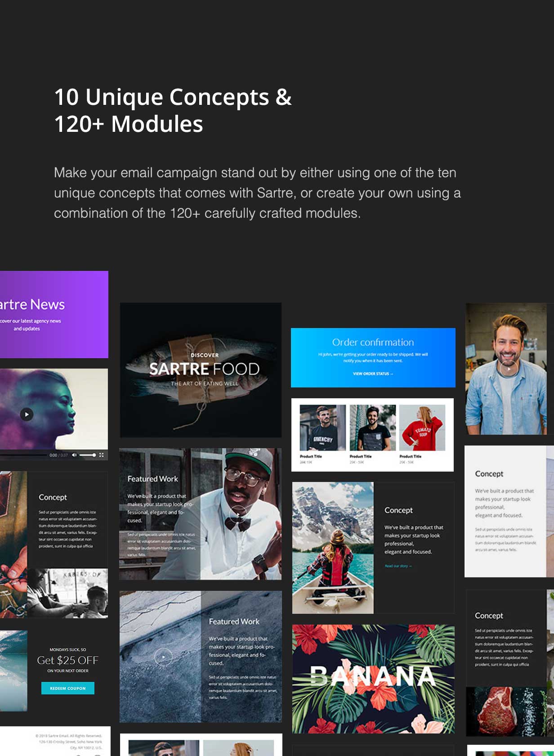Viewport: 554px width, 756px height.
Task: Click the Get $25 OFF text
Action: point(68,660)
